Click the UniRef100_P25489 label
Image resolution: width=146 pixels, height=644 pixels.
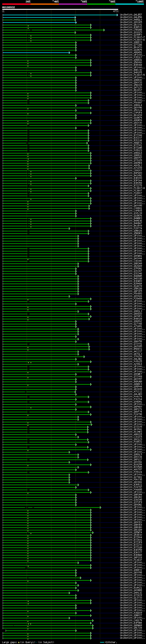tap(131, 299)
